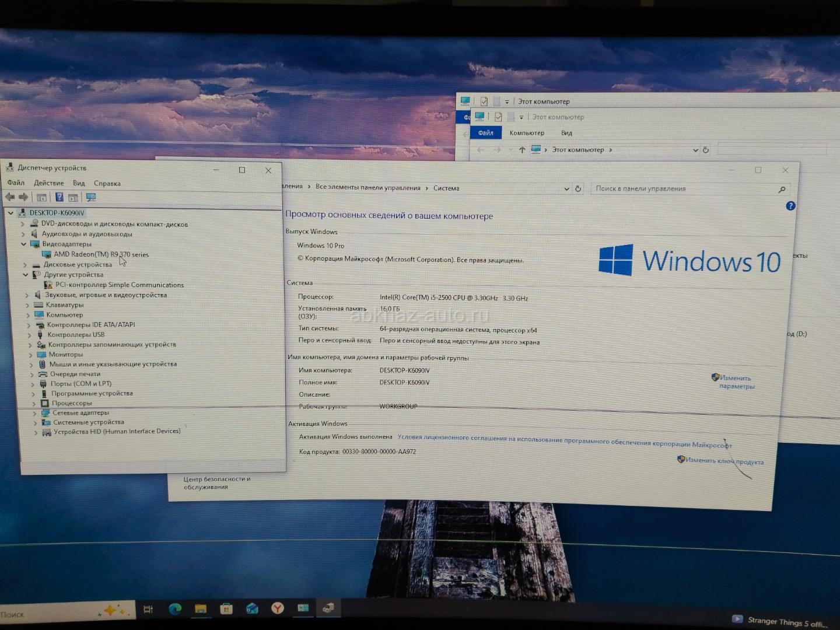Image resolution: width=840 pixels, height=630 pixels.
Task: Launch Microsoft Store from the taskbar
Action: pyautogui.click(x=226, y=609)
